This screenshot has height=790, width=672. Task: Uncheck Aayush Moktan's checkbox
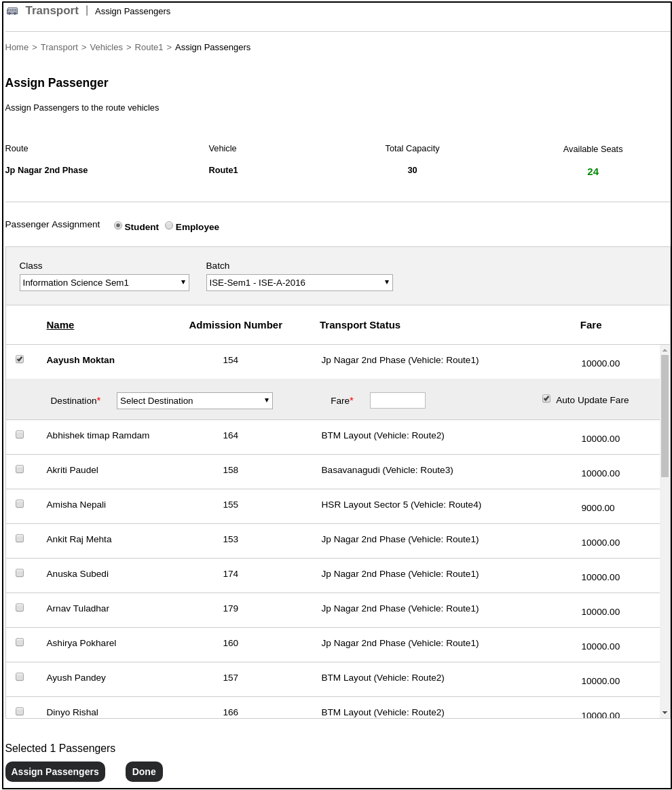(x=20, y=359)
